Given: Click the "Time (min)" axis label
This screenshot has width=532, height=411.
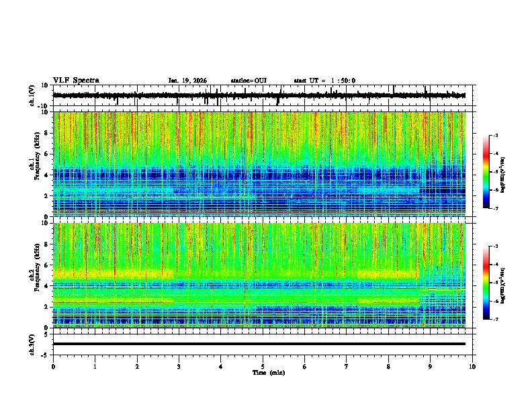Looking at the screenshot, I should (269, 373).
